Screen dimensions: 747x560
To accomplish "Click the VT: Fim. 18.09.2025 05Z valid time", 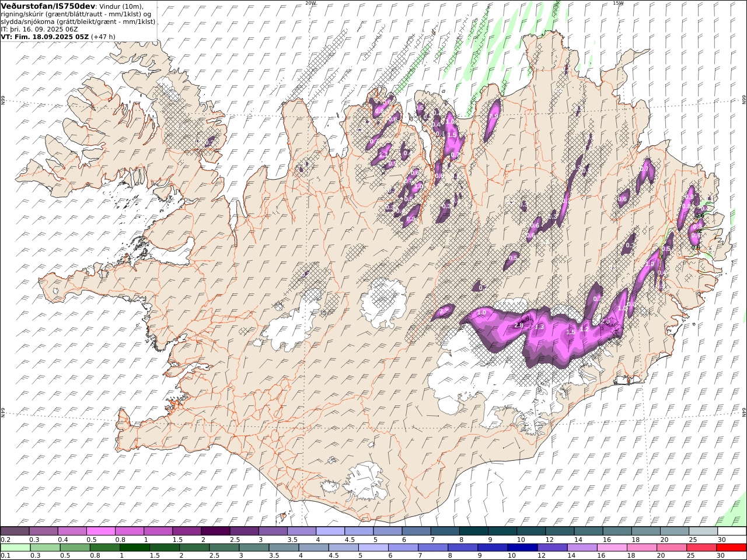I will 44,37.
